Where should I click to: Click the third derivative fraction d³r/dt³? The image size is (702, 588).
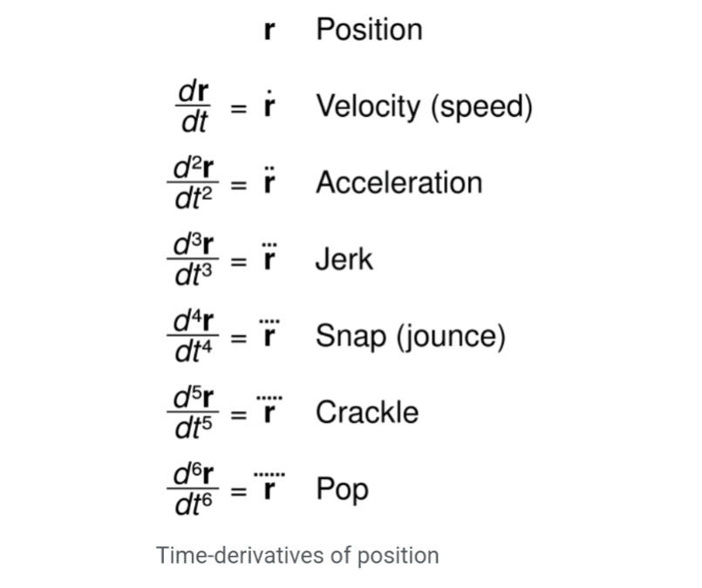193,259
